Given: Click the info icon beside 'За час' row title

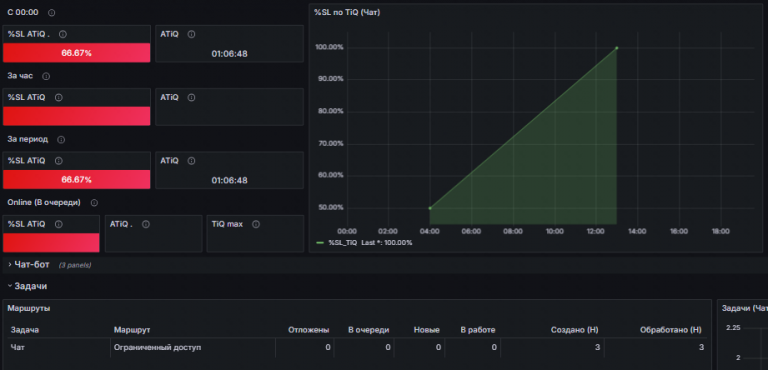Looking at the screenshot, I should point(46,76).
